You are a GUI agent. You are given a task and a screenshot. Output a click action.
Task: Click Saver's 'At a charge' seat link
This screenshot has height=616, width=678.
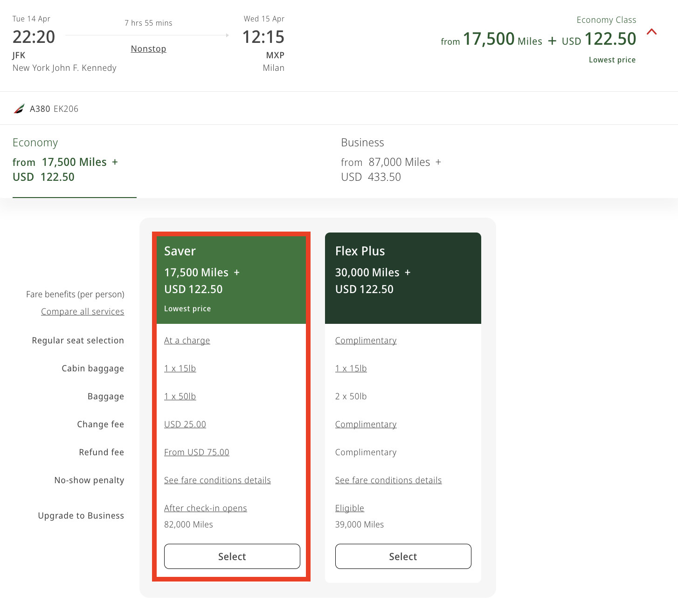click(x=187, y=341)
